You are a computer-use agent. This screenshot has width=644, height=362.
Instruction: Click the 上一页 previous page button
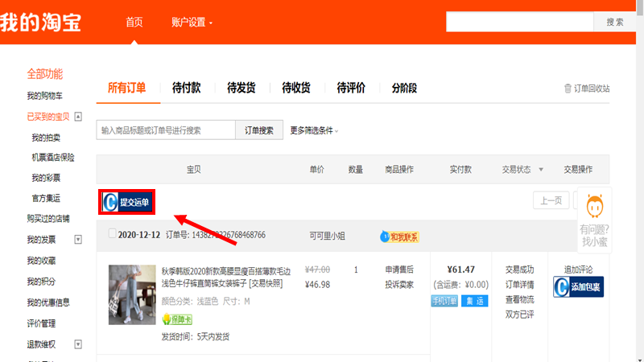coord(551,200)
